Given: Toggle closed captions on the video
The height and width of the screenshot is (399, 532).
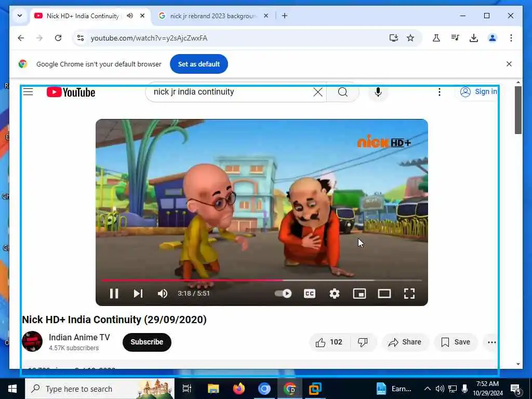Looking at the screenshot, I should [310, 294].
